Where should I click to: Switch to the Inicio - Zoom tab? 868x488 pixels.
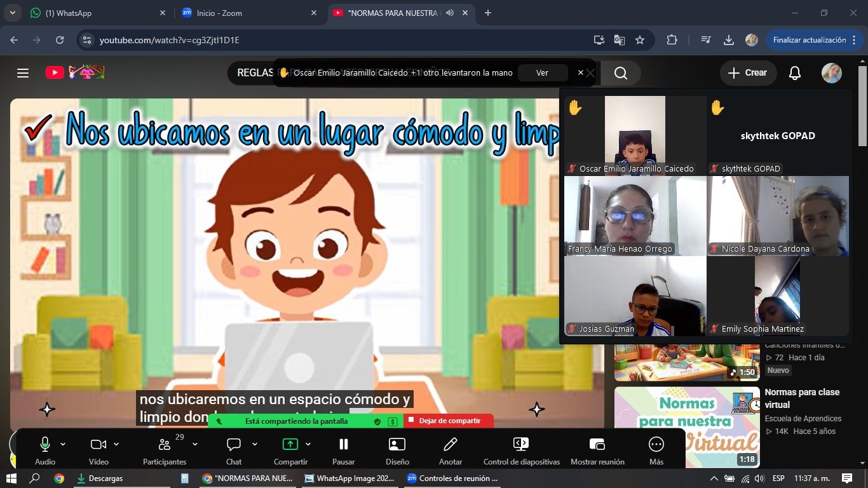click(250, 13)
